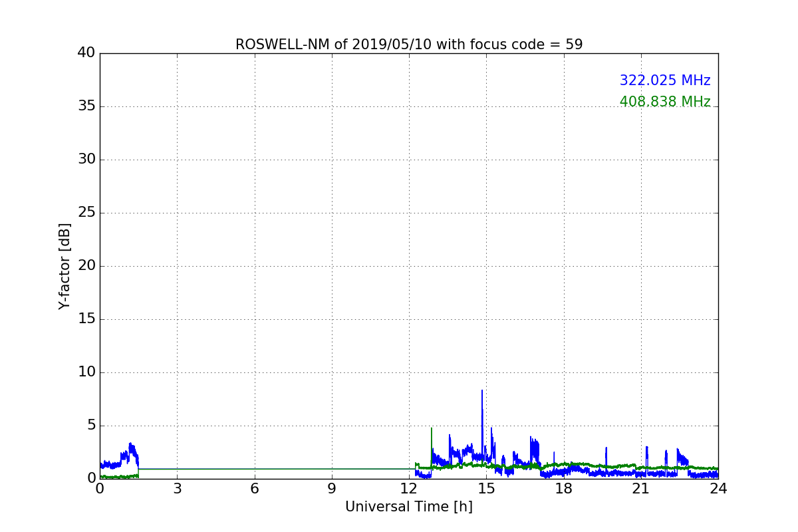Click the Y-factor [dB] axis label

click(x=65, y=266)
